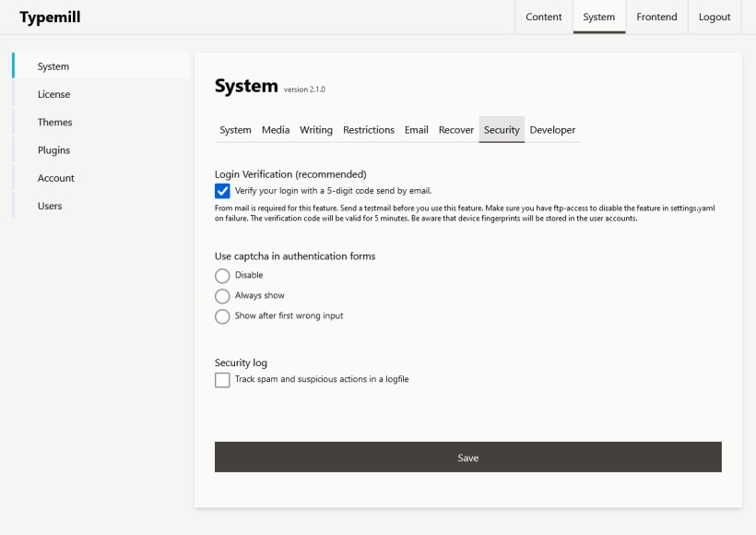The width and height of the screenshot is (756, 535).
Task: Uncheck the login verification checkbox
Action: tap(222, 191)
